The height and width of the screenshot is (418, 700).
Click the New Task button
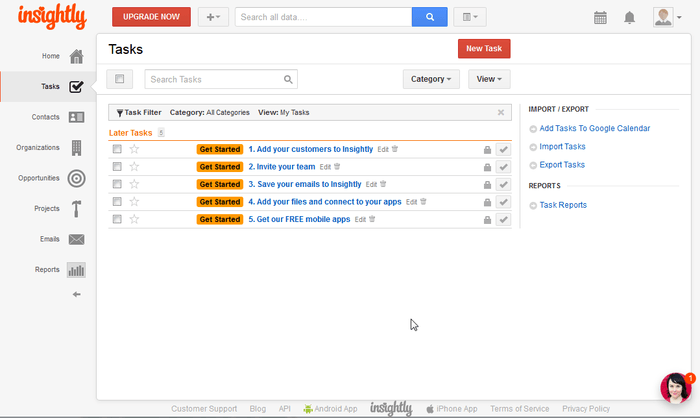point(484,48)
